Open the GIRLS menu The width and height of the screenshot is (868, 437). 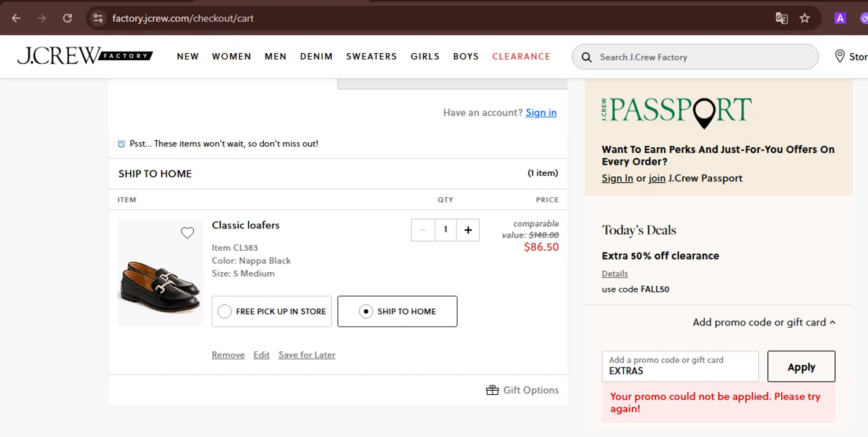pyautogui.click(x=425, y=57)
